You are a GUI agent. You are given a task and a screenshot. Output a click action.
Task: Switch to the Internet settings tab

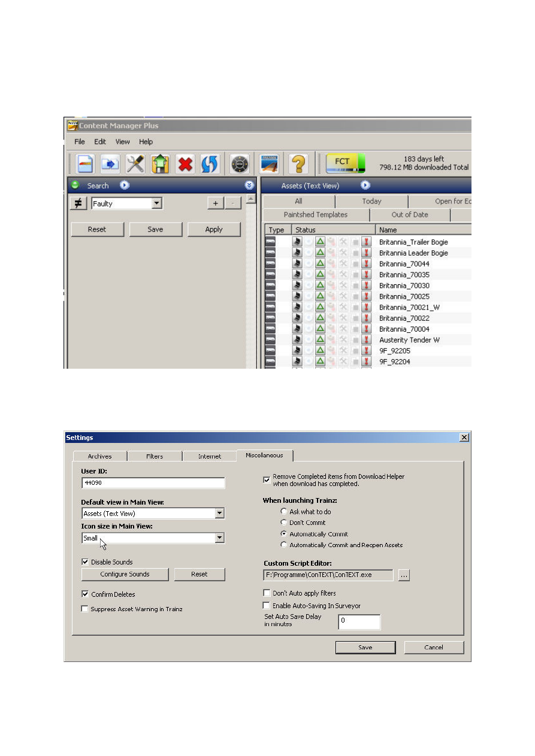[210, 456]
